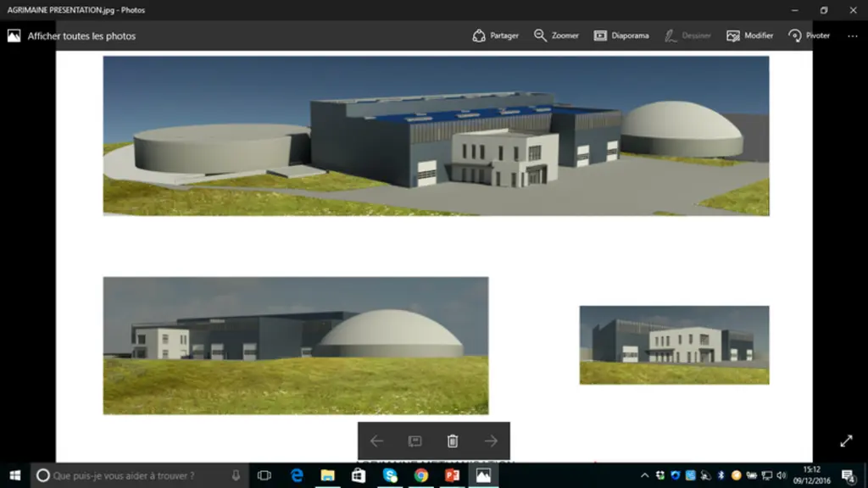The height and width of the screenshot is (488, 868).
Task: Start the Diaporama slideshow
Action: (x=621, y=36)
